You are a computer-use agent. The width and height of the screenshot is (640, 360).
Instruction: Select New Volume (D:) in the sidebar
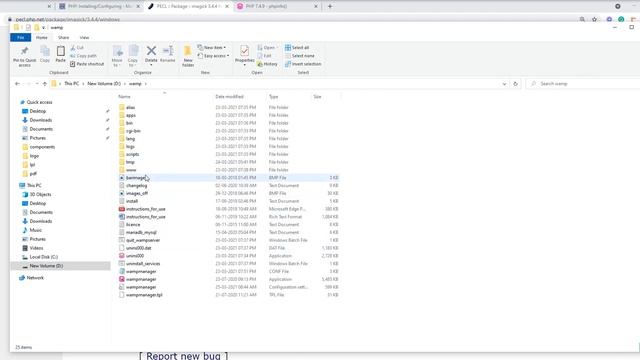coord(46,266)
